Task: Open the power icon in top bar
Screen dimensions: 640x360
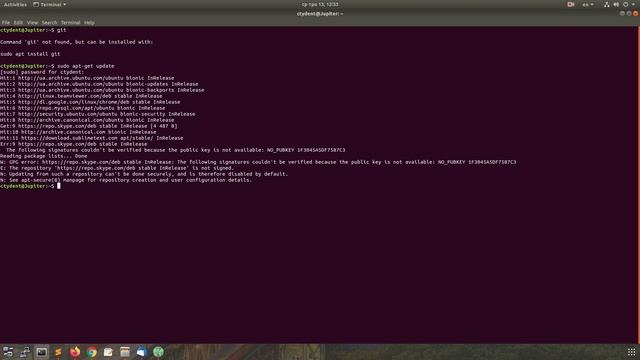Action: (625, 4)
